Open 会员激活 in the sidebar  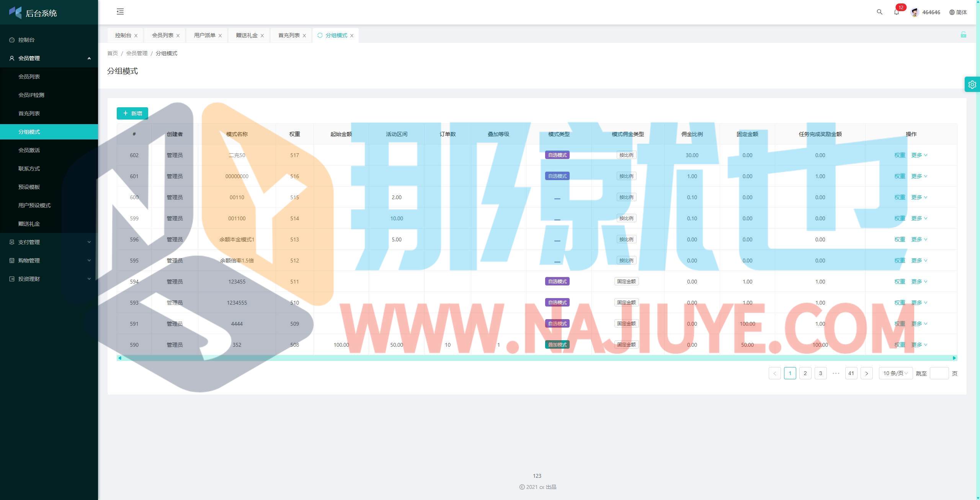tap(29, 150)
